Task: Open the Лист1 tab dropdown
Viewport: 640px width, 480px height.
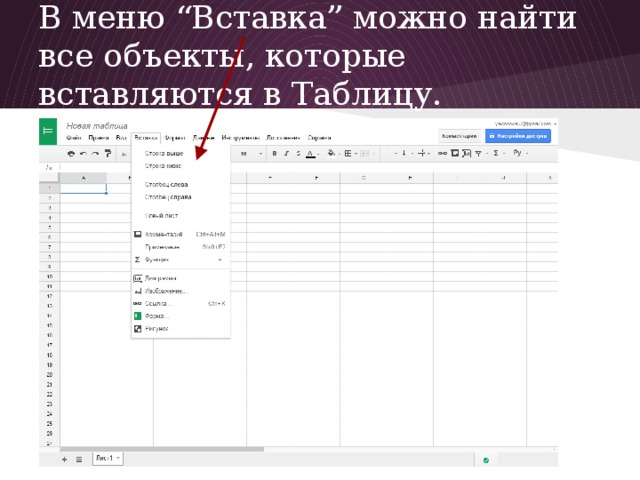Action: point(118,458)
